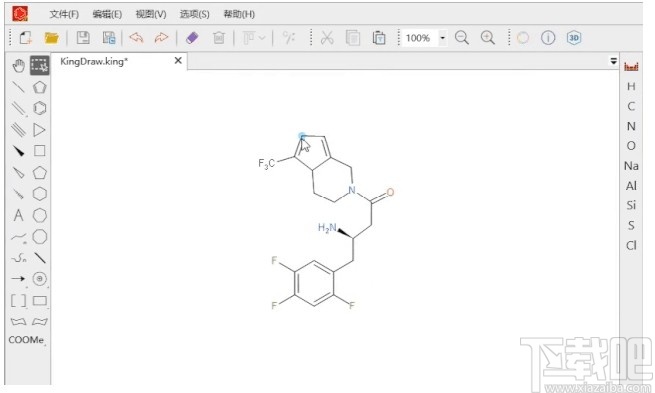Select the hand pan tool
655x393 pixels.
coord(18,66)
